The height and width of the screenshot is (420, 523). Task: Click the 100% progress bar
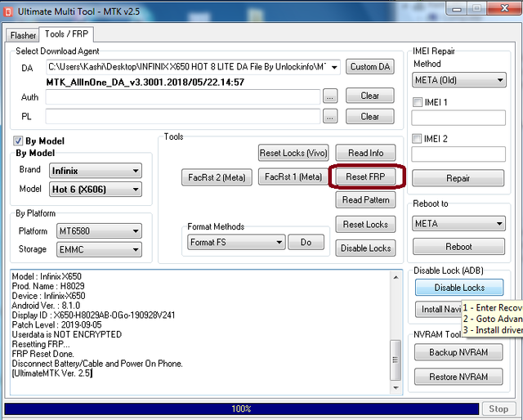coord(242,409)
